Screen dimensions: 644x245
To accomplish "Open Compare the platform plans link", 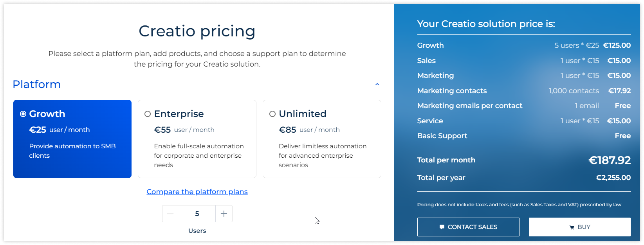I will click(x=197, y=192).
